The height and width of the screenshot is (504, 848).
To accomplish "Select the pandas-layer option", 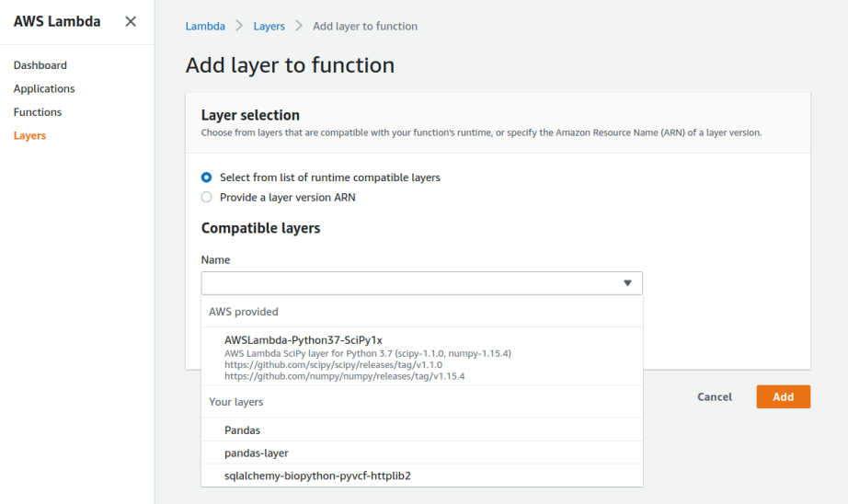I will click(x=422, y=452).
